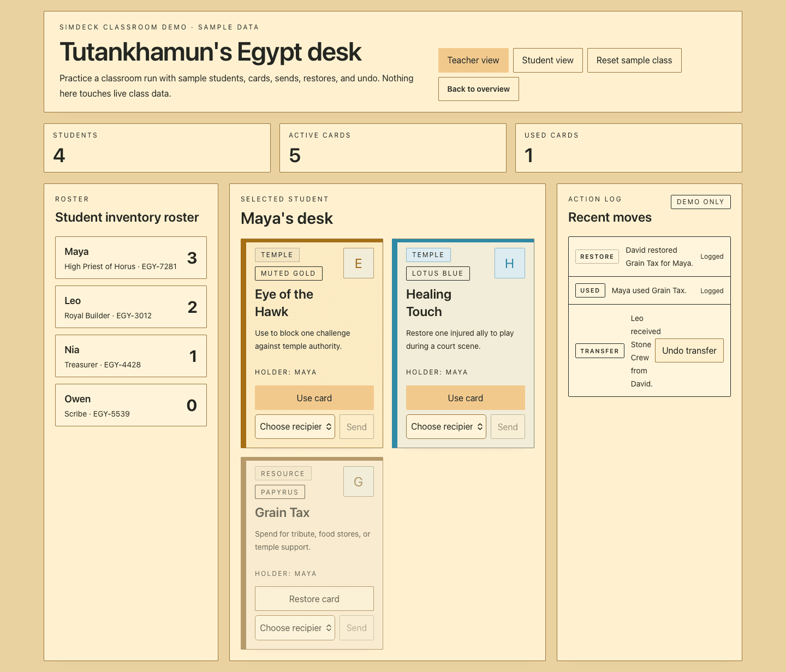Click the Temple tag on Healing Touch

(428, 255)
